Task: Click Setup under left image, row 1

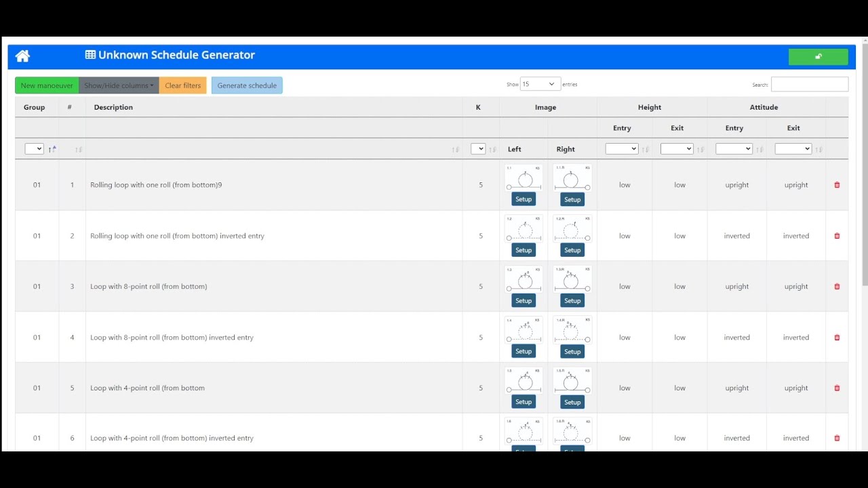Action: [524, 199]
